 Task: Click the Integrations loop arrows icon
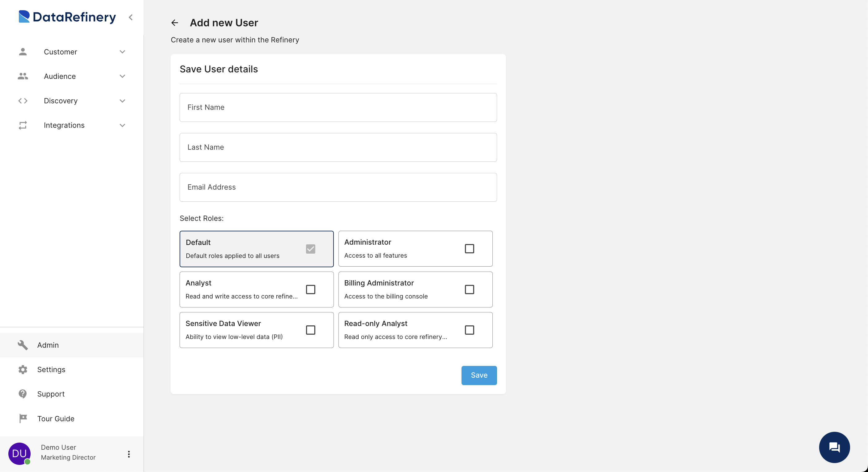(23, 125)
